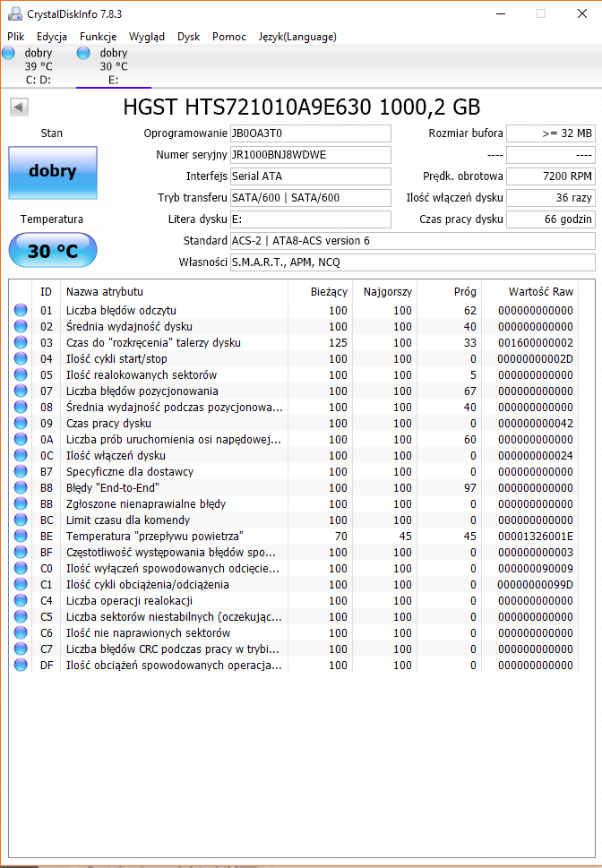The height and width of the screenshot is (868, 602).
Task: Open the Dysk menu
Action: tap(188, 37)
